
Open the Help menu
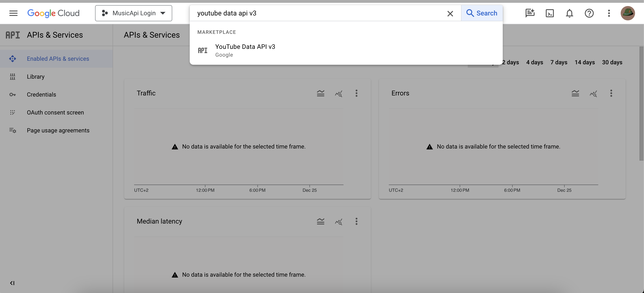tap(589, 13)
